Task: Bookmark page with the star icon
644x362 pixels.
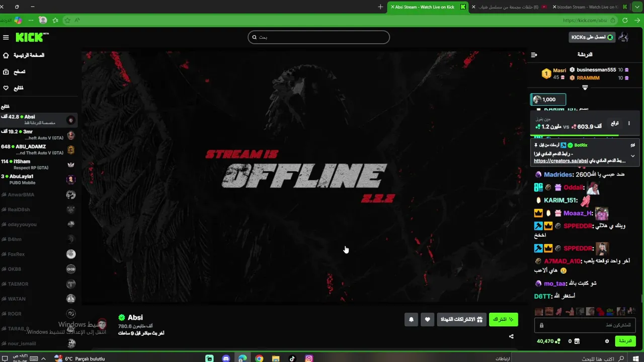Action: [66, 21]
